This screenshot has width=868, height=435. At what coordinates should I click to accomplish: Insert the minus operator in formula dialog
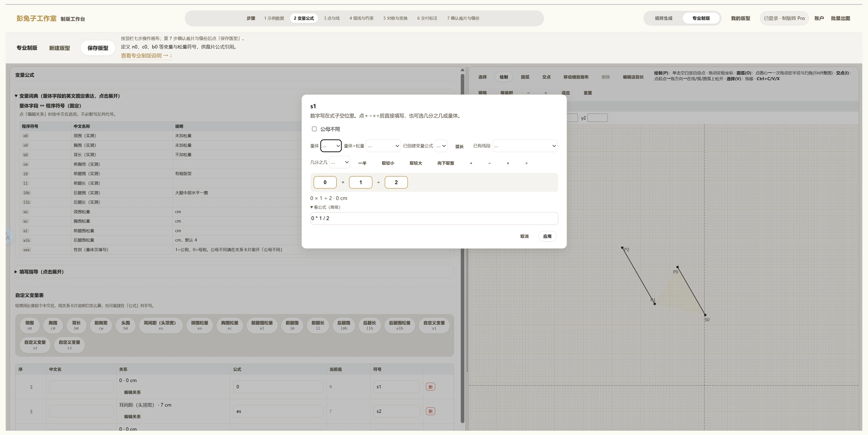pos(489,163)
